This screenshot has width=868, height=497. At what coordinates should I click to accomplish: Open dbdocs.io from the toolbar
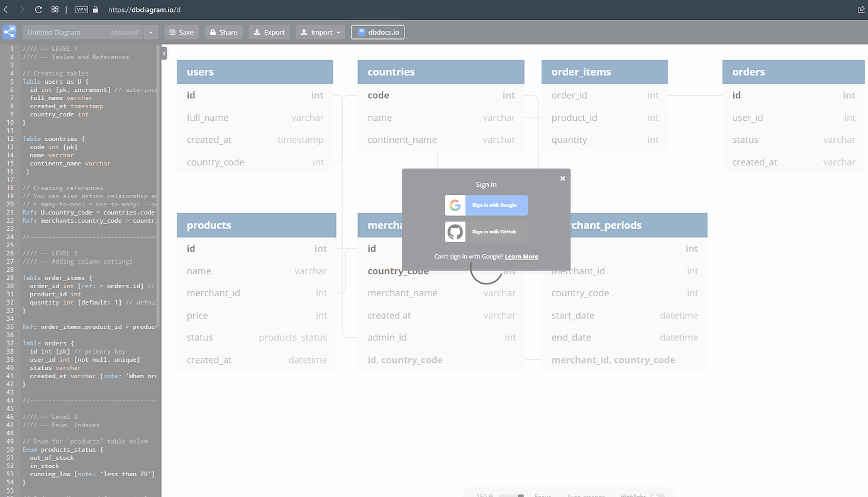tap(377, 32)
